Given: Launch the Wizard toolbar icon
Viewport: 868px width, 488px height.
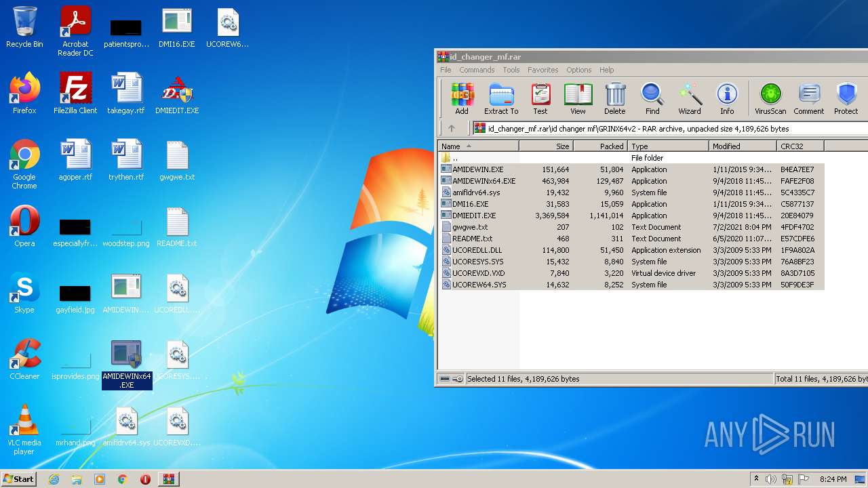Looking at the screenshot, I should click(690, 99).
